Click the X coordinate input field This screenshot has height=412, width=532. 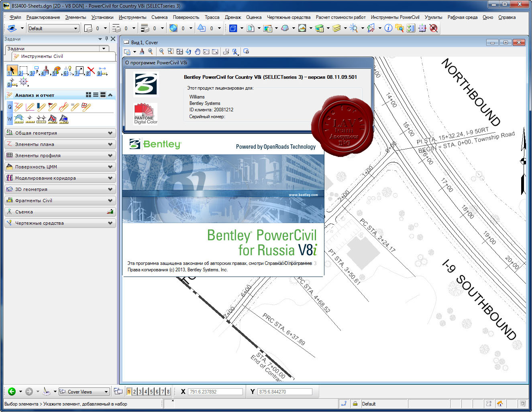tap(215, 392)
